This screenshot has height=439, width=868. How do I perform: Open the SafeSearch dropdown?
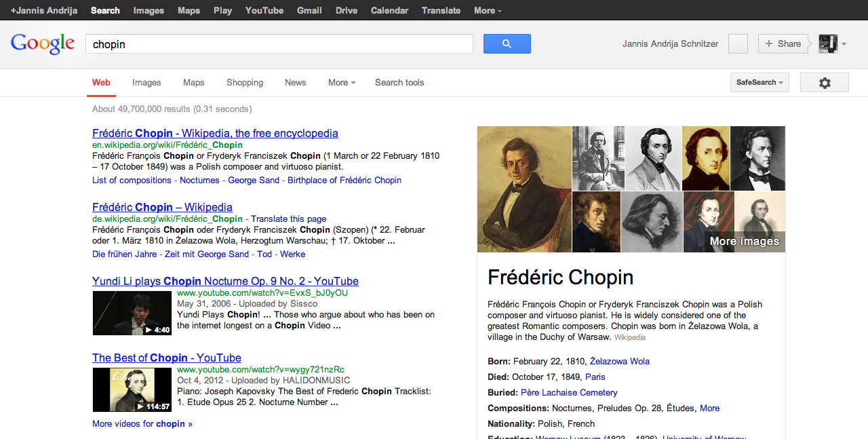point(759,83)
